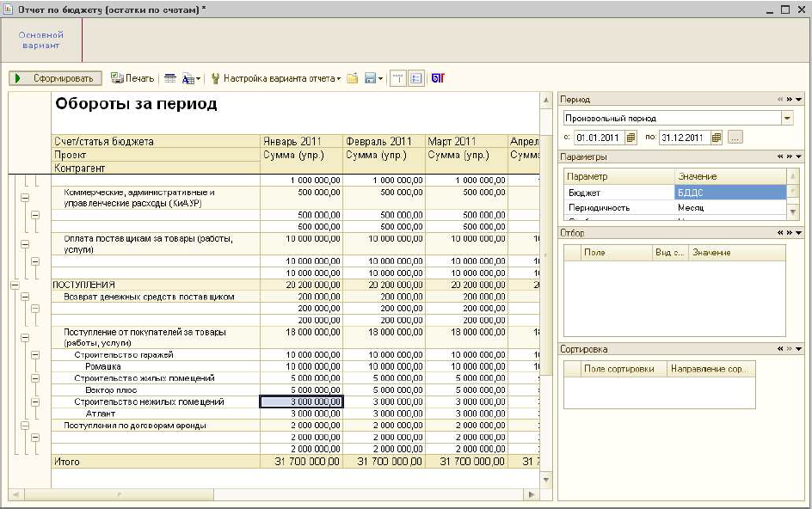This screenshot has width=812, height=509.
Task: Click the БИТ logo icon in toolbar
Action: 438,78
